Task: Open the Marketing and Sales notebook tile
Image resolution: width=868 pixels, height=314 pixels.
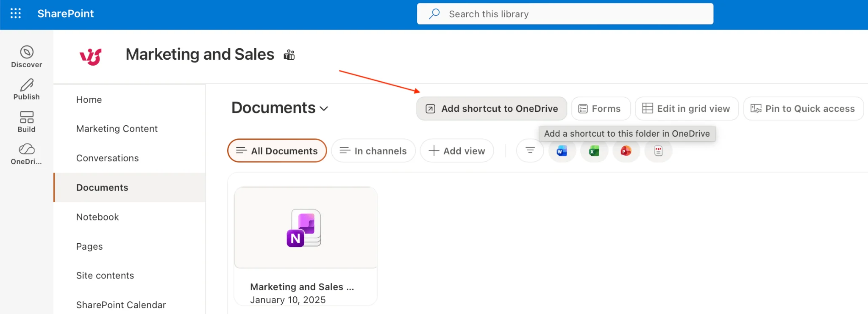Action: pyautogui.click(x=306, y=246)
